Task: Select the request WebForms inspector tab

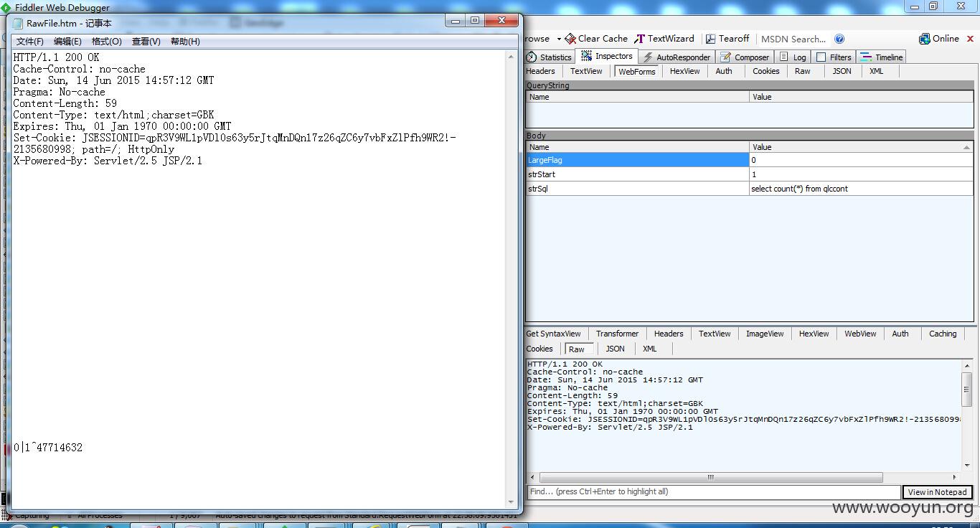Action: [637, 71]
